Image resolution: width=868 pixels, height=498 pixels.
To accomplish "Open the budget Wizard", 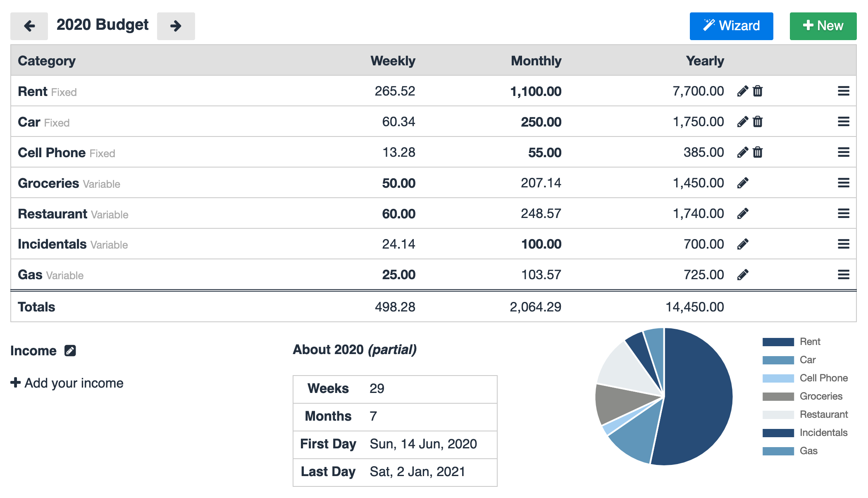I will [x=731, y=26].
